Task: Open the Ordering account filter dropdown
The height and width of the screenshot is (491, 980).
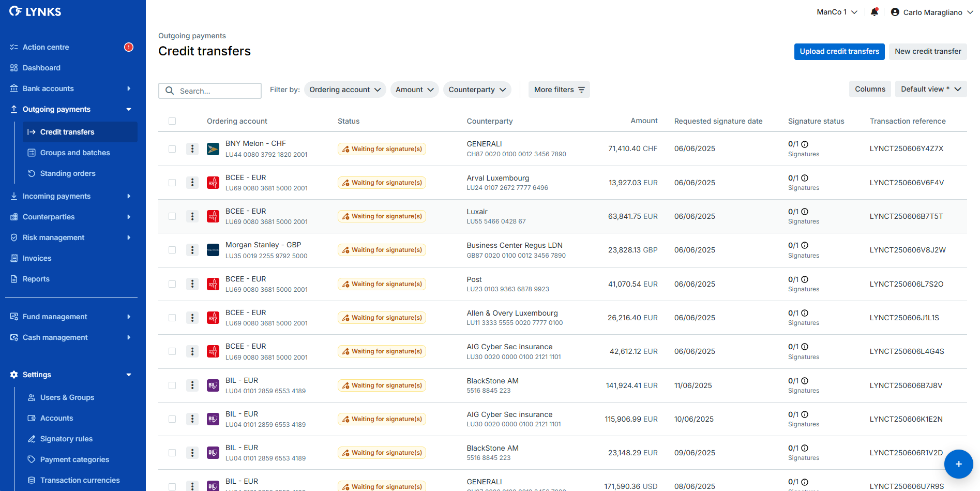Action: pyautogui.click(x=345, y=90)
